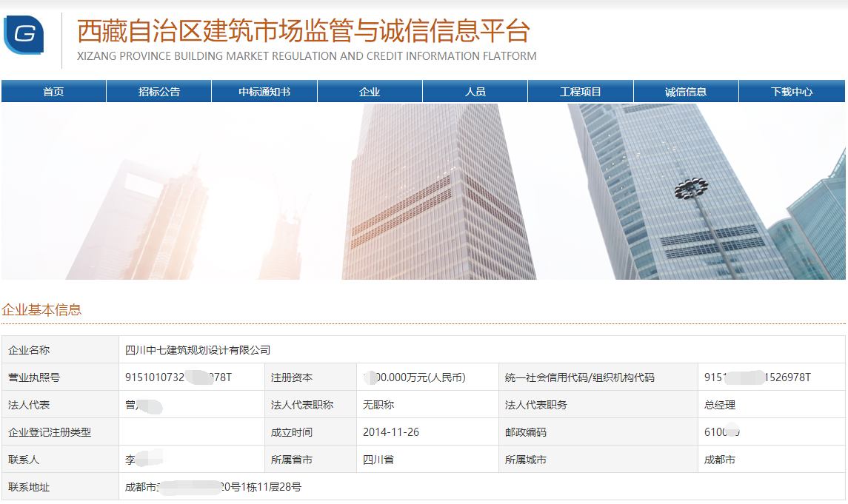
Task: Open 工程项目 in the navigation bar
Action: tap(581, 92)
